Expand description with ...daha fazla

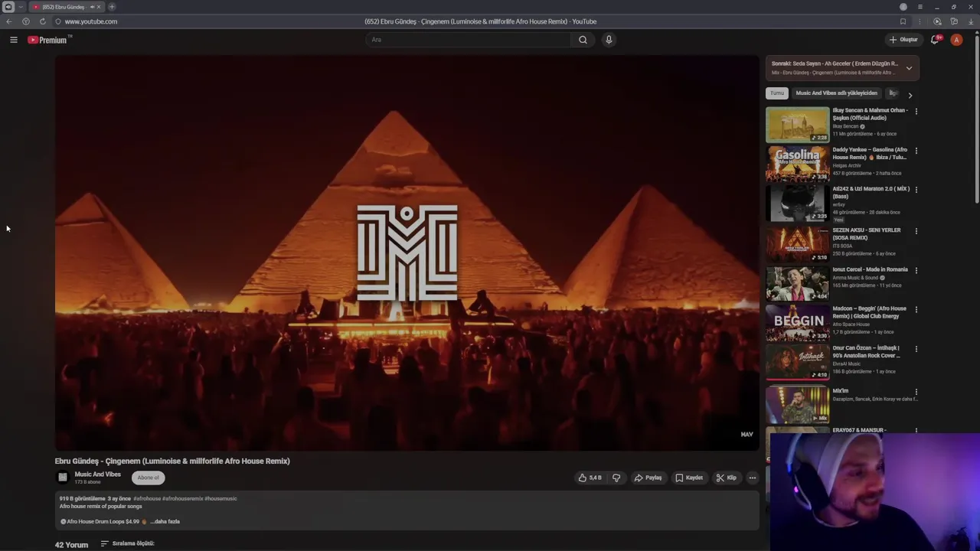(165, 521)
